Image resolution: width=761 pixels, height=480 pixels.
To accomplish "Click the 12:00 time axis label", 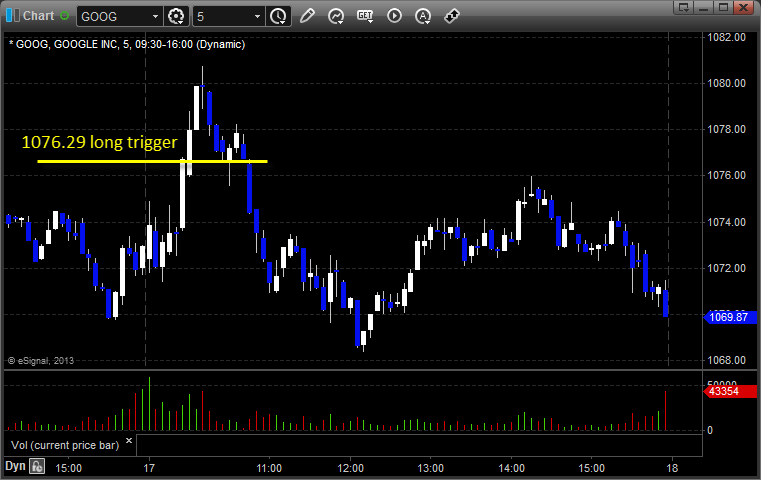I will coord(350,468).
